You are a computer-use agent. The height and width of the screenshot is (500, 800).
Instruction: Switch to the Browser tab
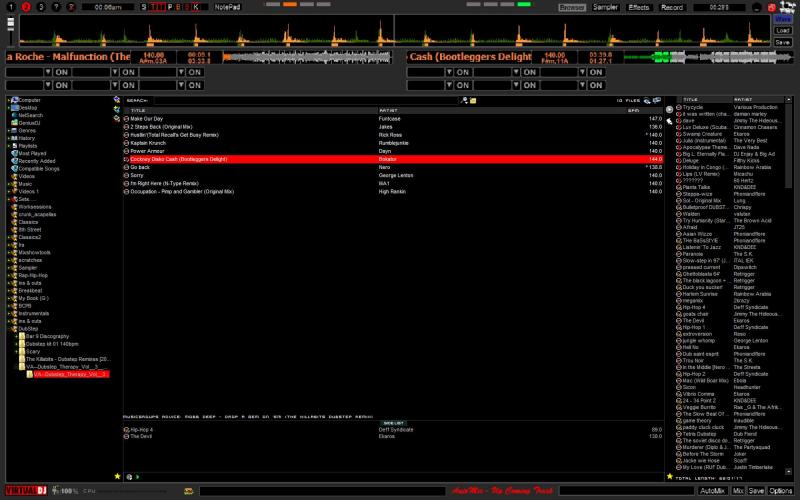(571, 8)
